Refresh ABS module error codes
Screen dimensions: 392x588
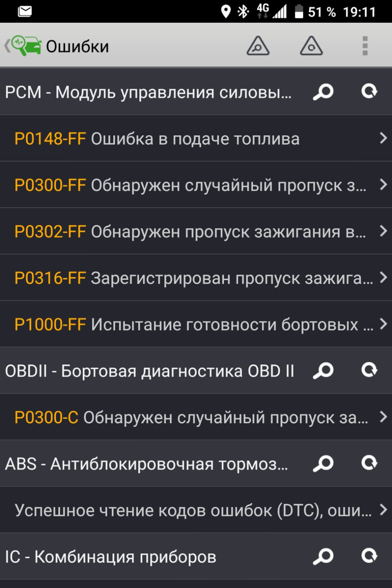[369, 463]
